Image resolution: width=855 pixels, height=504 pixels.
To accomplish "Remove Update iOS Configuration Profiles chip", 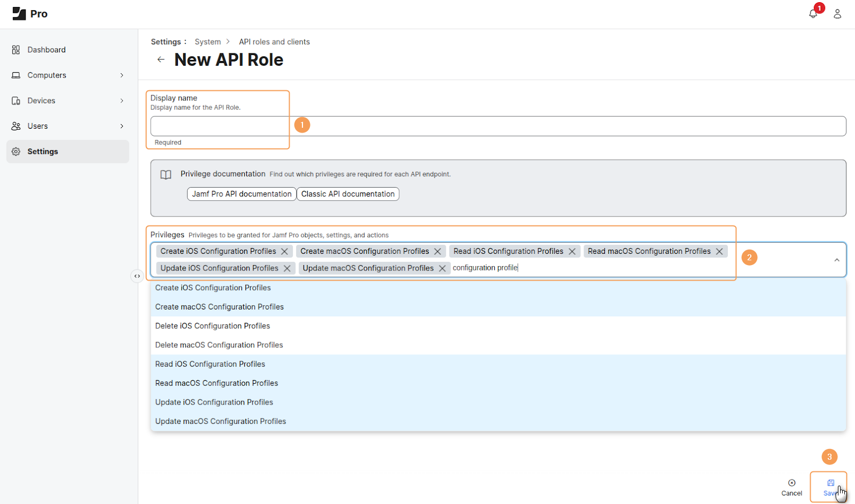I will pyautogui.click(x=287, y=268).
